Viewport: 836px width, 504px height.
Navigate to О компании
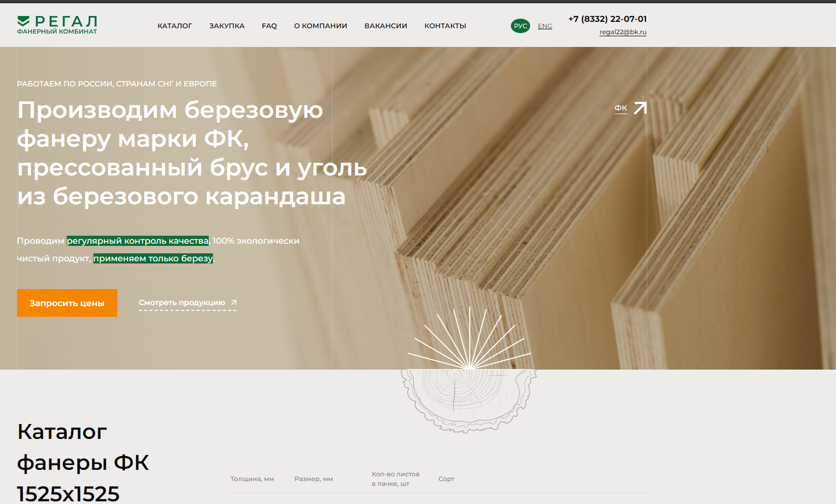point(320,26)
